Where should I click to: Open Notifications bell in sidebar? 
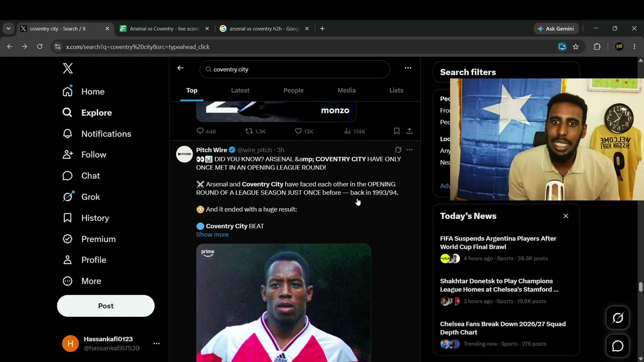(x=97, y=134)
